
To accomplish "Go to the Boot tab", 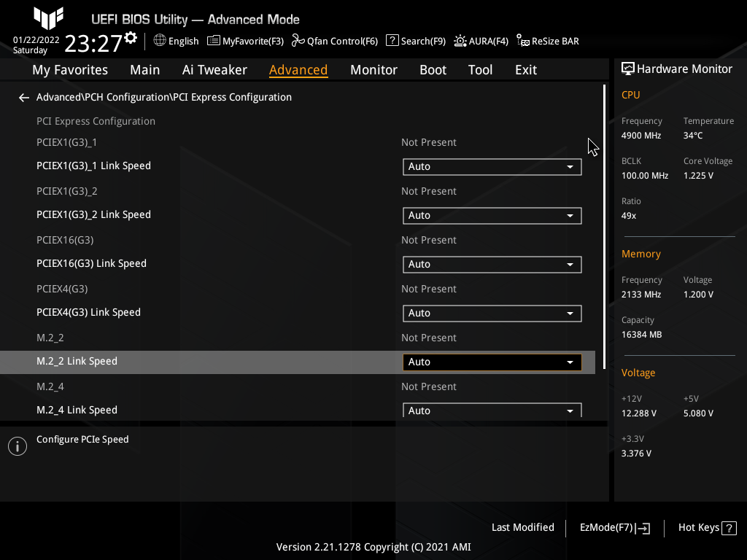I will pos(433,70).
